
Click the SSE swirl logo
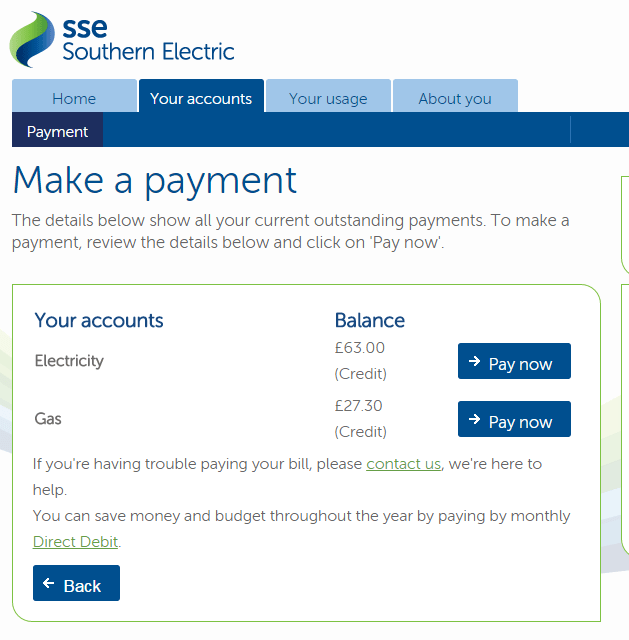(x=33, y=38)
